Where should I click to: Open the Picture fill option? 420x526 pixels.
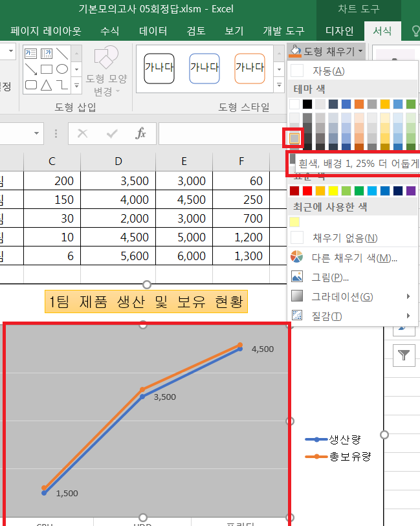click(330, 278)
